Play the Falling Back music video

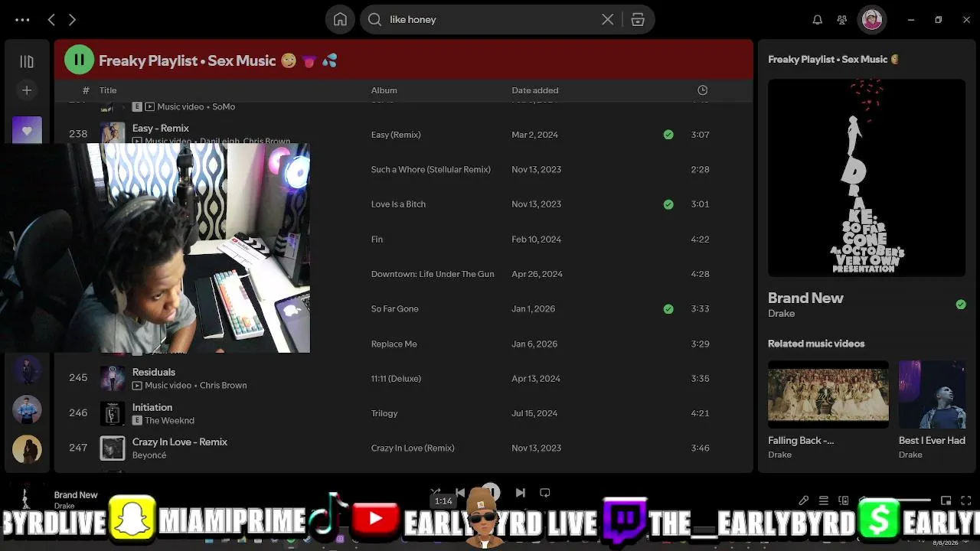(x=828, y=395)
